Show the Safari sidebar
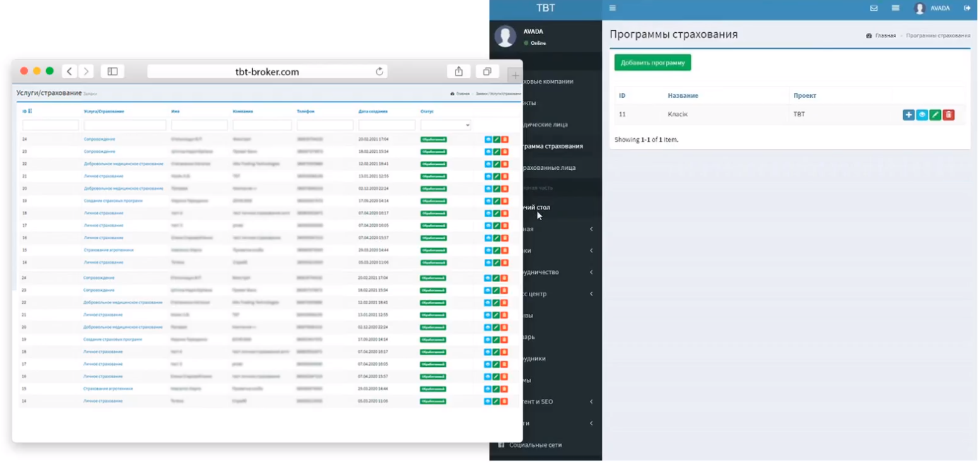The height and width of the screenshot is (464, 980). click(x=112, y=71)
